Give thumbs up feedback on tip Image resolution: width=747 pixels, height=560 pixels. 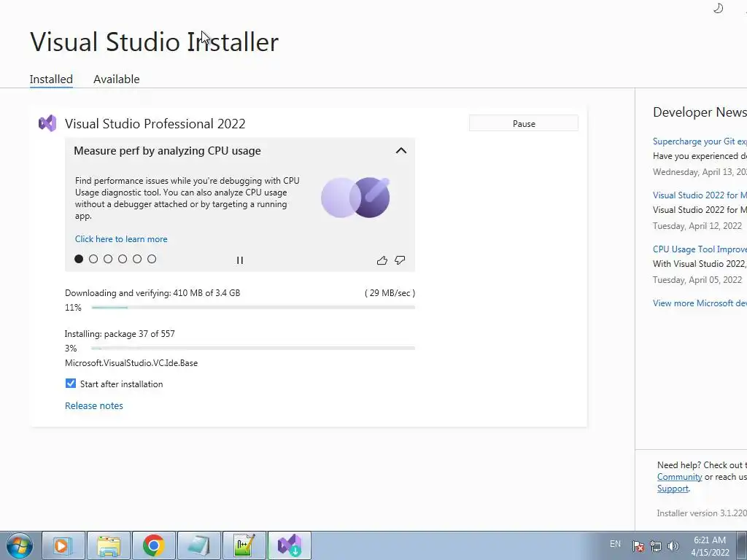(x=382, y=260)
